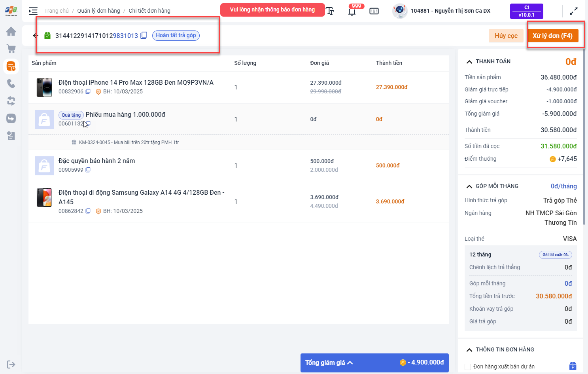Click 'Vui lòng nhận thông báo đơn hàng' banner
Screen dimensions: 588x374
click(272, 10)
